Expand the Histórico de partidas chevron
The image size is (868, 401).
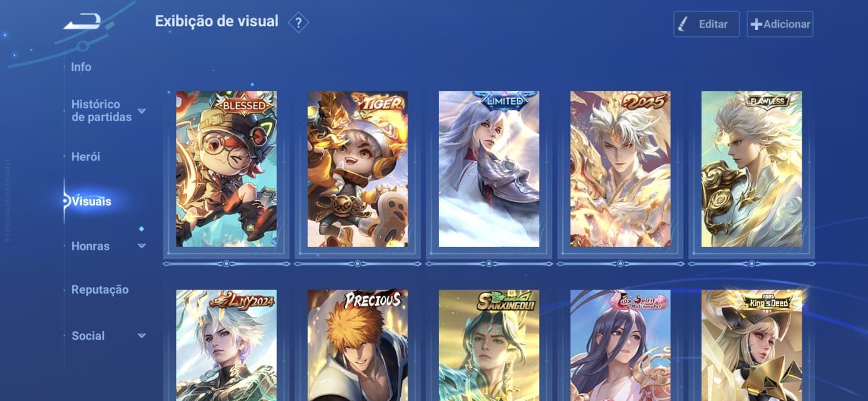pyautogui.click(x=142, y=111)
